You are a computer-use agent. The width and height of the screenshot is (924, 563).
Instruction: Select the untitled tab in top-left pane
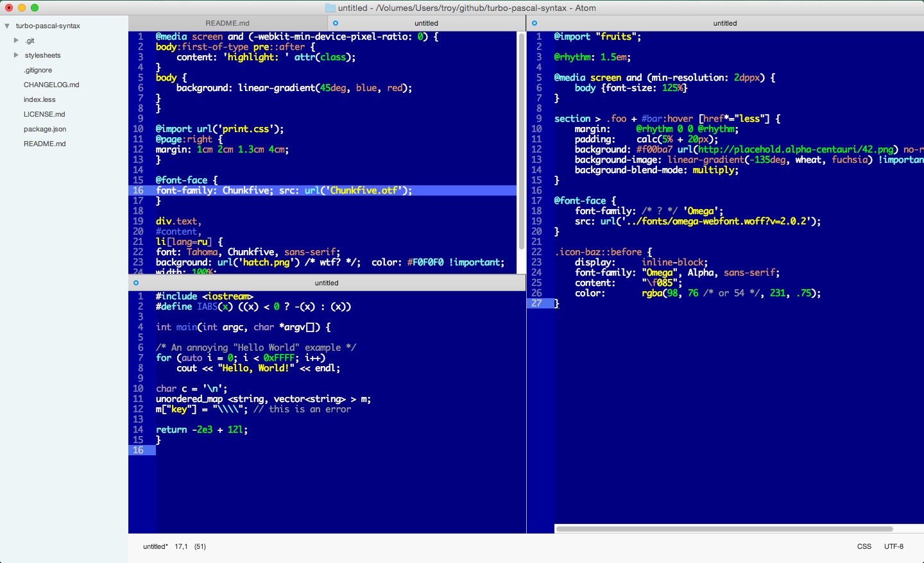pos(426,23)
